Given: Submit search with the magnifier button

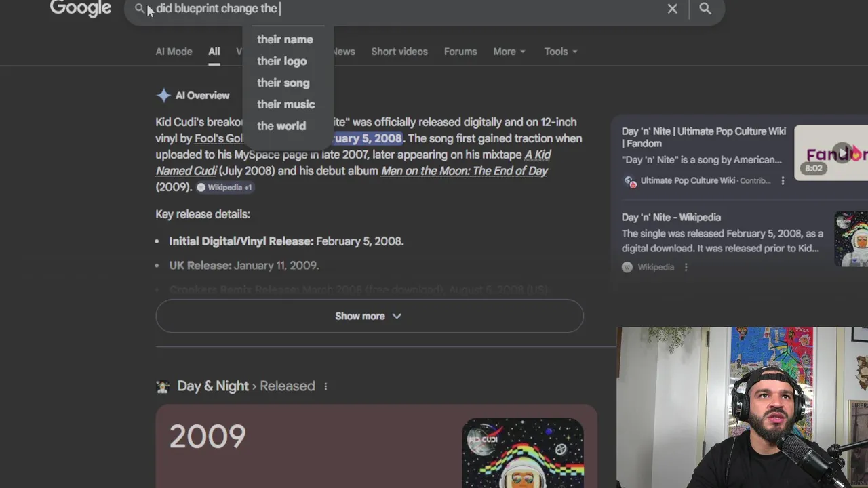Looking at the screenshot, I should (705, 9).
